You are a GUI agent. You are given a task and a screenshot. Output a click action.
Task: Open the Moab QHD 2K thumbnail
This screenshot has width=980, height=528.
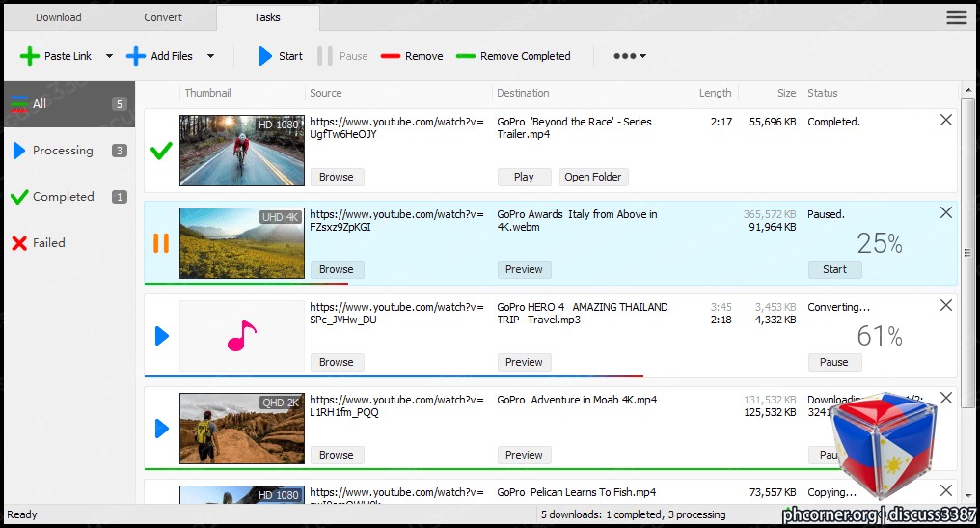click(x=242, y=429)
